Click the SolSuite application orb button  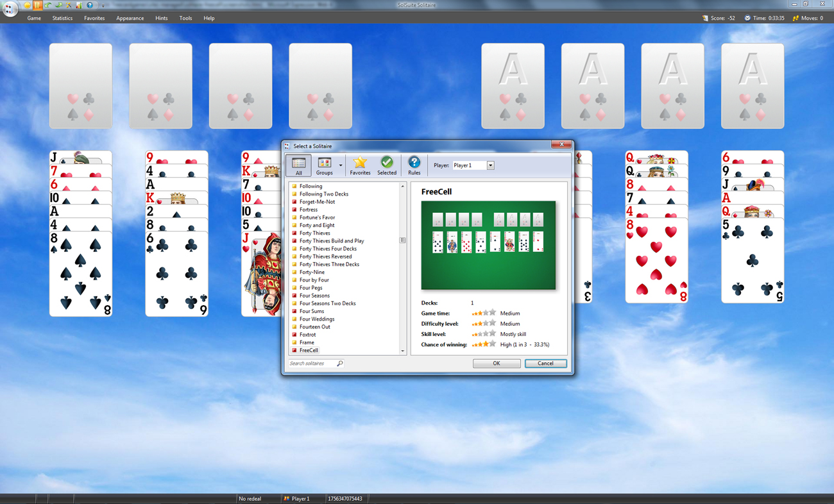coord(10,8)
